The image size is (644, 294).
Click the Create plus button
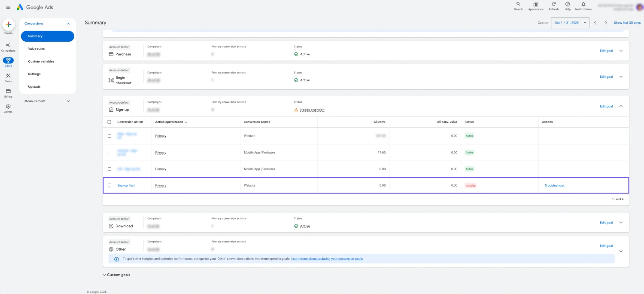pyautogui.click(x=8, y=25)
